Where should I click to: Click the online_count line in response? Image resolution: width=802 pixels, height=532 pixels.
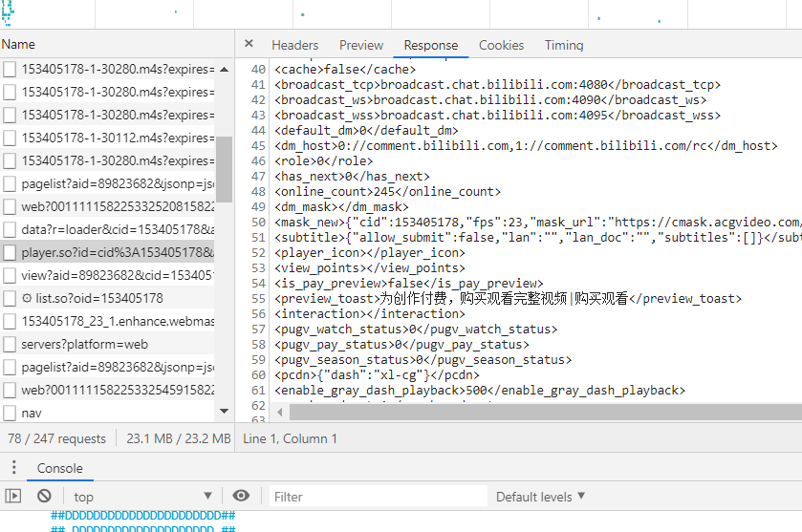click(x=388, y=192)
